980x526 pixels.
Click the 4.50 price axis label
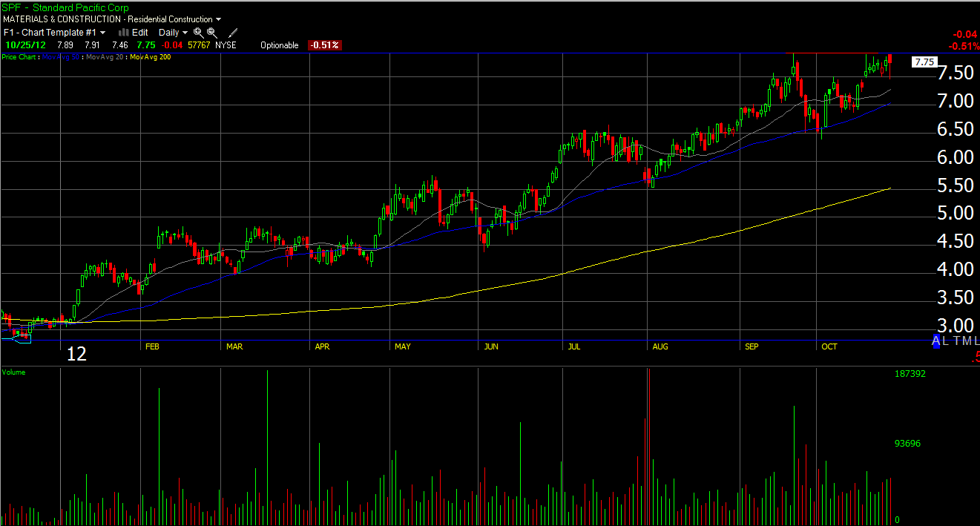coord(956,241)
